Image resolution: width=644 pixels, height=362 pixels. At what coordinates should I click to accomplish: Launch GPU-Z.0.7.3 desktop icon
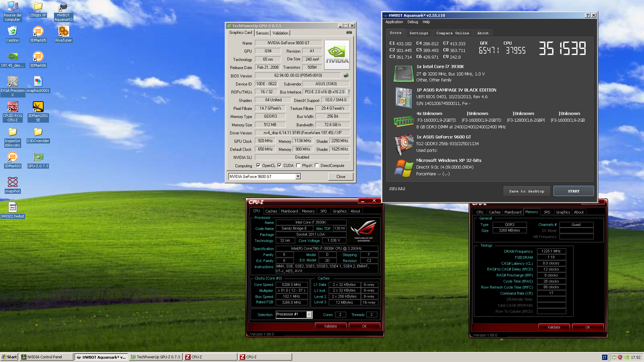pos(38,160)
